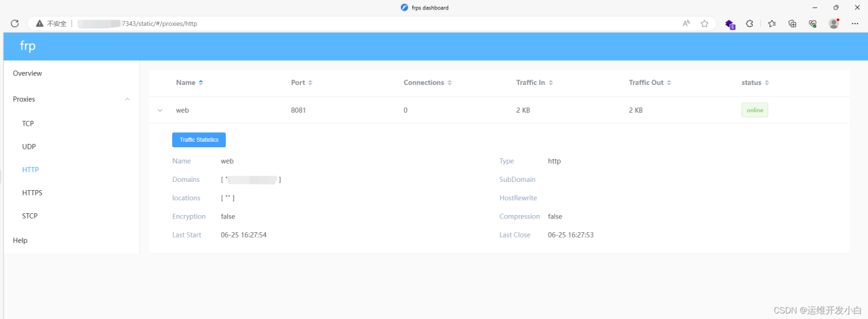Screen dimensions: 868x319
Task: Click the browser refresh icon
Action: point(14,23)
